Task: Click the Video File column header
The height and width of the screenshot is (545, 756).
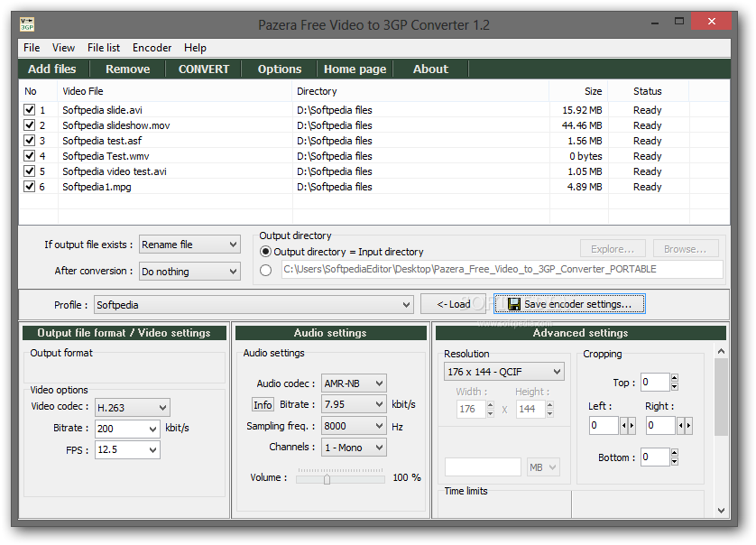Action: click(x=175, y=91)
